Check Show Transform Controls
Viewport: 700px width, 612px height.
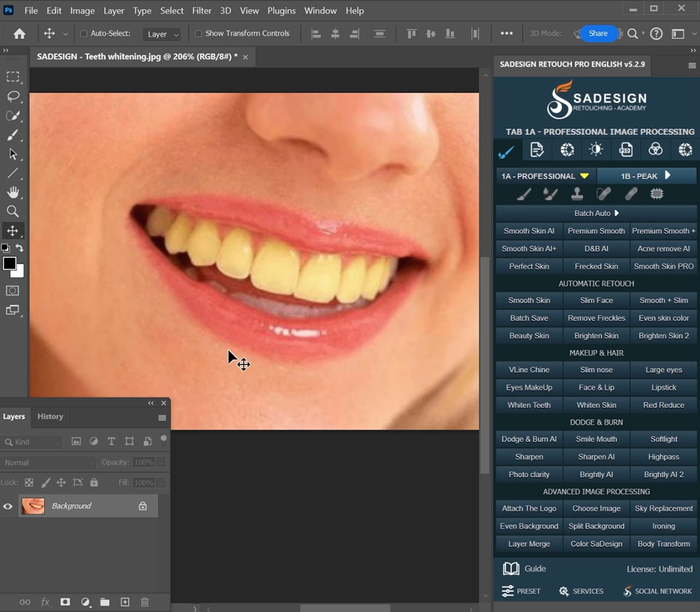[199, 34]
